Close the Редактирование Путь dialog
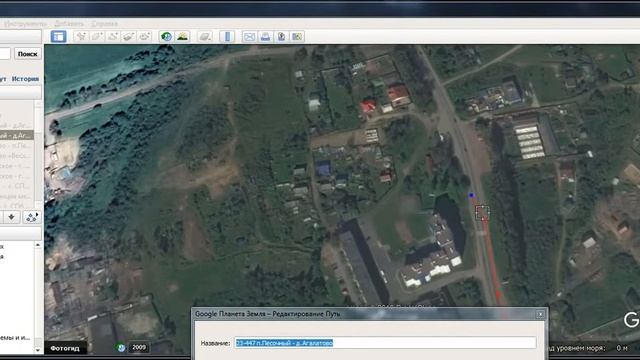 [x=540, y=314]
